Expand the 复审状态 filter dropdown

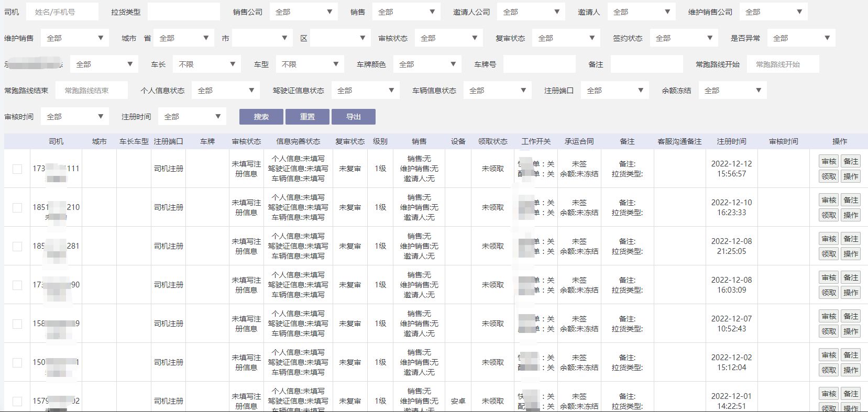tap(566, 38)
